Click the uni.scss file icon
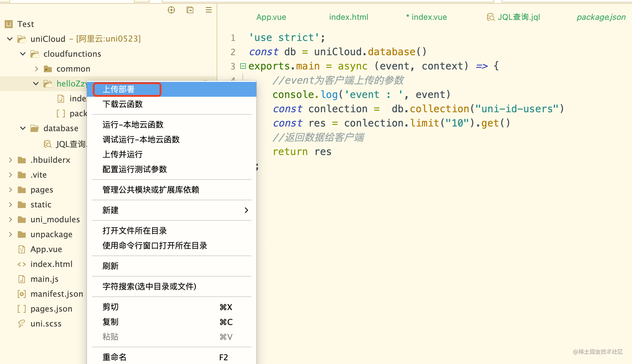Viewport: 632px width, 364px height. pyautogui.click(x=22, y=324)
